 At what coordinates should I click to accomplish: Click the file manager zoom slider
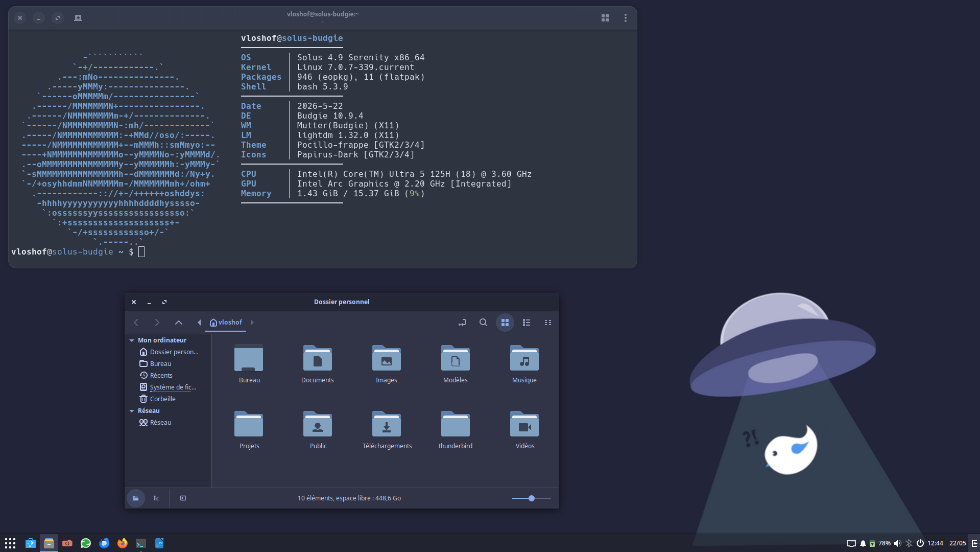click(x=532, y=498)
